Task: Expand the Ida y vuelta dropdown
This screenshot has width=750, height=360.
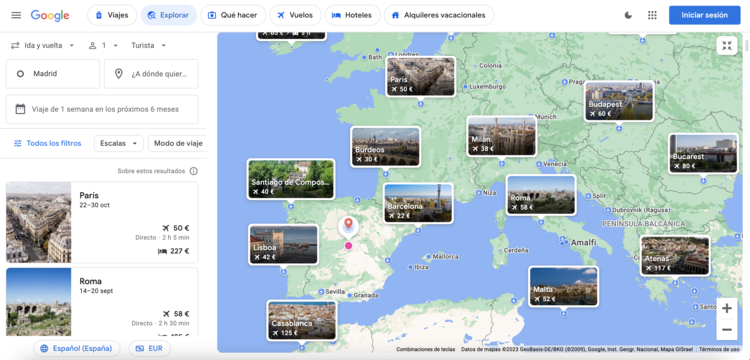Action: pos(43,45)
